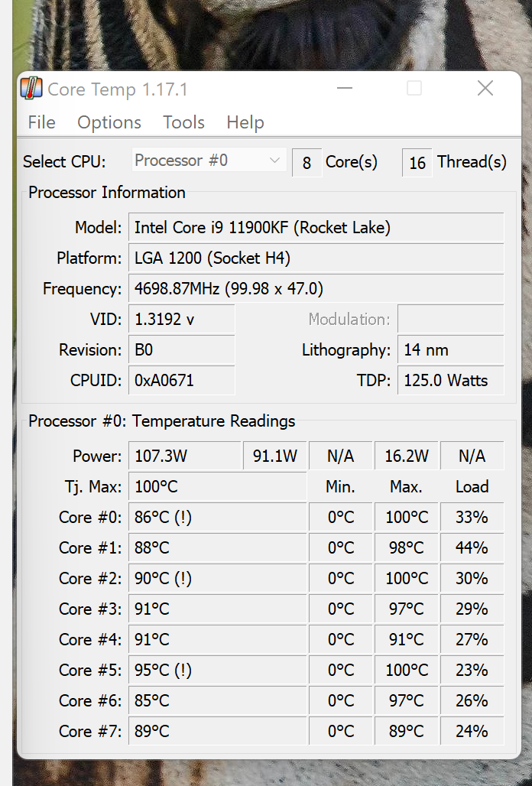Screen dimensions: 532x786
Task: Click Core #3 current temperature 91°C
Action: pyautogui.click(x=217, y=609)
